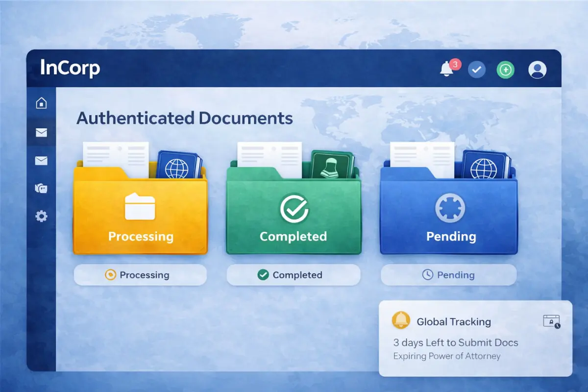The width and height of the screenshot is (588, 392).
Task: Click the InCorp logo in the top bar
Action: coord(71,69)
